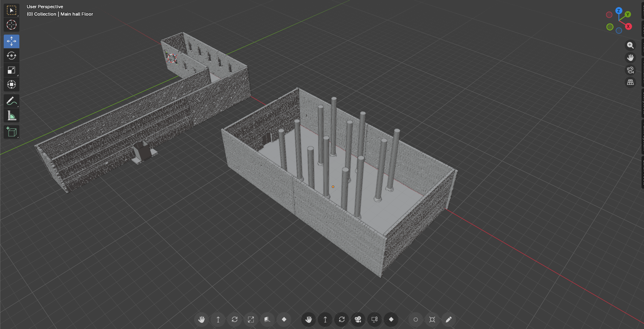Viewport: 644px width, 329px height.
Task: Click the pencil edit icon at bottom
Action: 449,320
